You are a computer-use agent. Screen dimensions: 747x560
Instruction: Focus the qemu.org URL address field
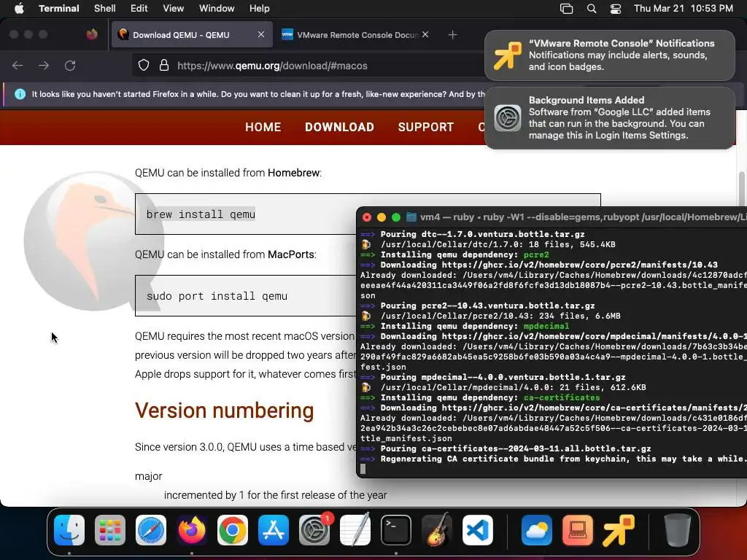tap(309, 66)
